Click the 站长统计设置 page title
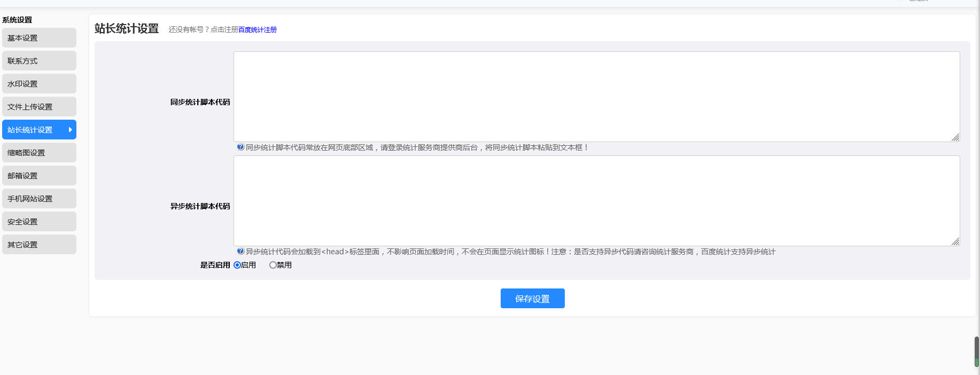This screenshot has height=375, width=980. coord(127,29)
